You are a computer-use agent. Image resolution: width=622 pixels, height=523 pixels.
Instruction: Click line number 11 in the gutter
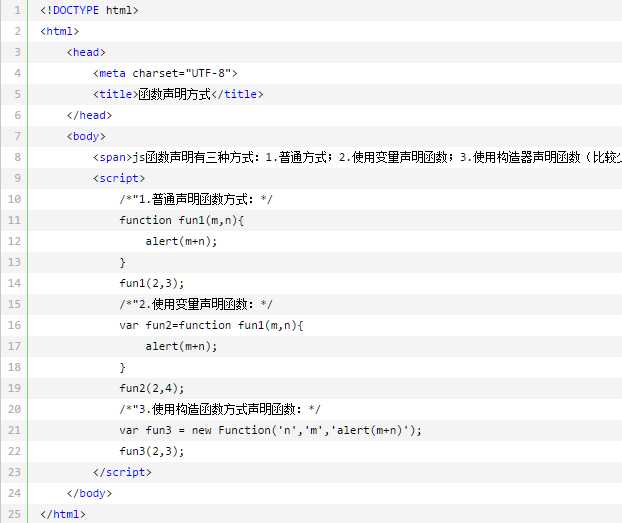tap(14, 220)
